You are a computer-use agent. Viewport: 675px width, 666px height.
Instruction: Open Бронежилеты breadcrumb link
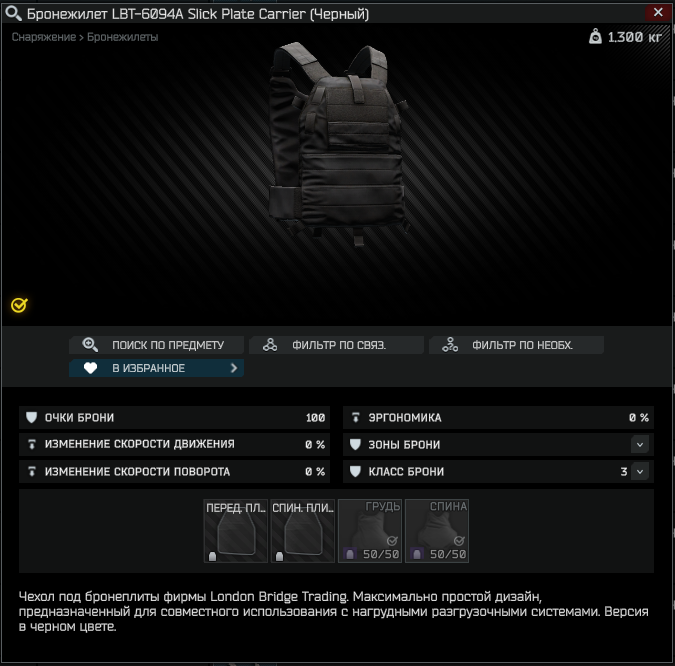(x=123, y=37)
